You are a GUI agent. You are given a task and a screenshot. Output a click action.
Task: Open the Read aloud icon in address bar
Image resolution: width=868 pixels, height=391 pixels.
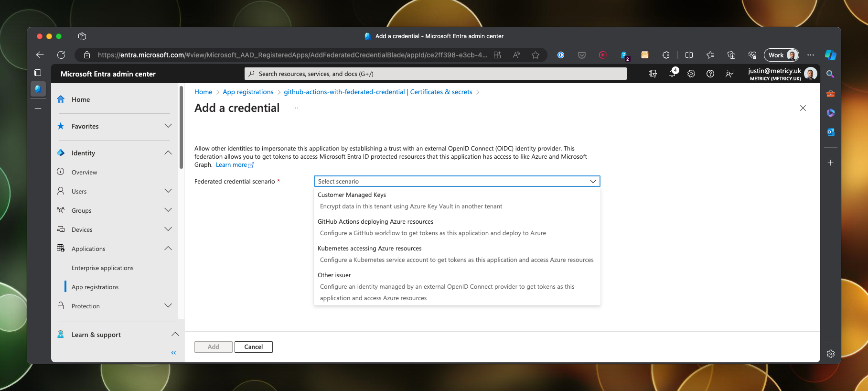(x=516, y=55)
